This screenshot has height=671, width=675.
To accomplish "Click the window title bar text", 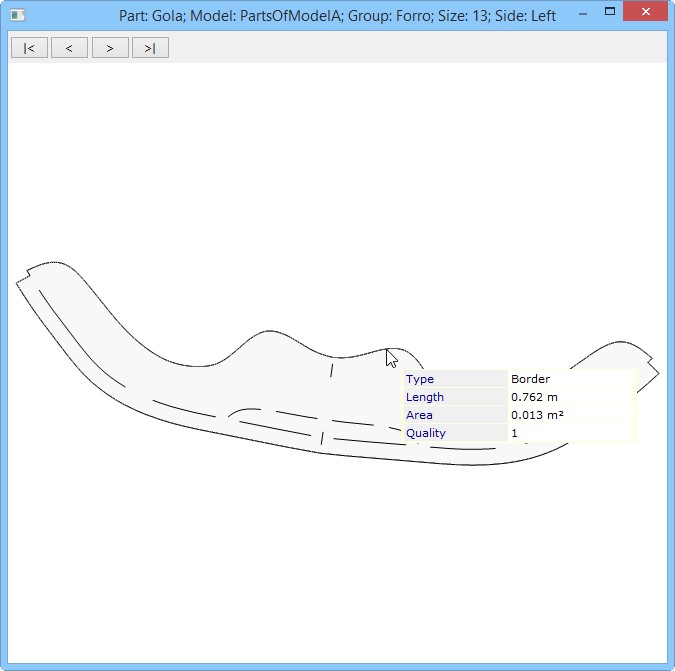I will coord(337,16).
